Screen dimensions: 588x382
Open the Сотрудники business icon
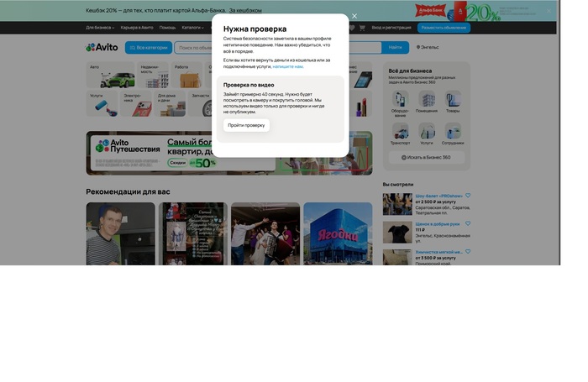click(453, 134)
